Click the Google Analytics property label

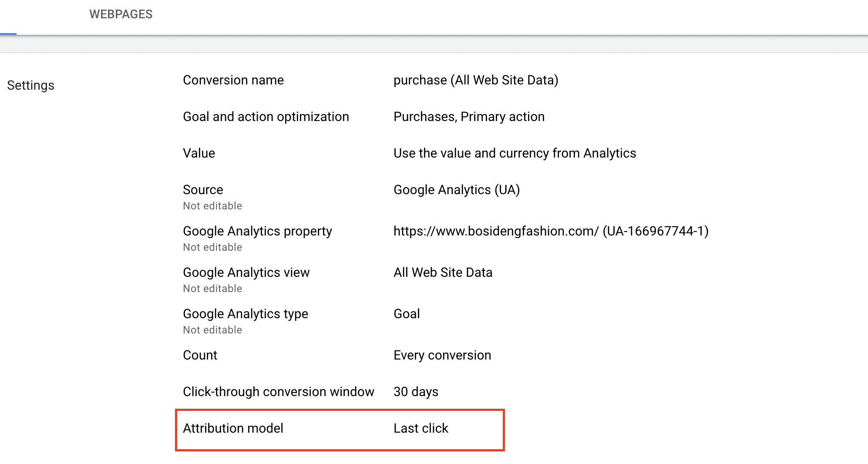tap(257, 231)
